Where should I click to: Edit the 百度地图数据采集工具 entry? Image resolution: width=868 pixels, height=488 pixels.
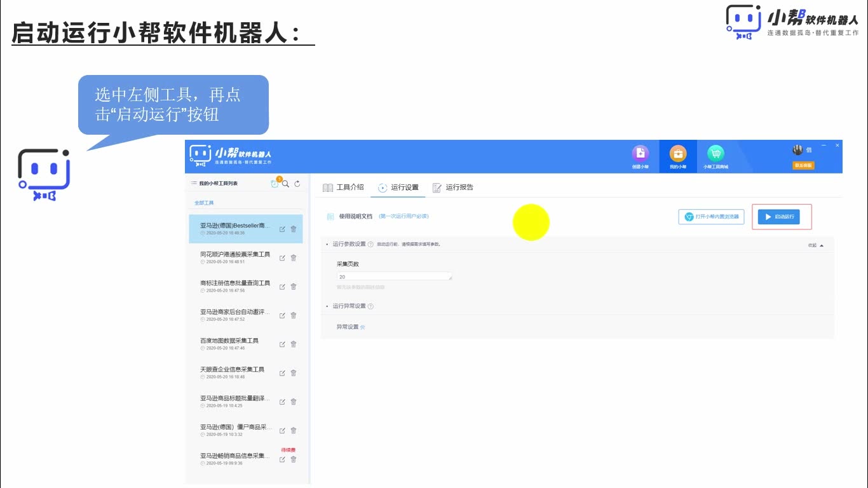282,344
